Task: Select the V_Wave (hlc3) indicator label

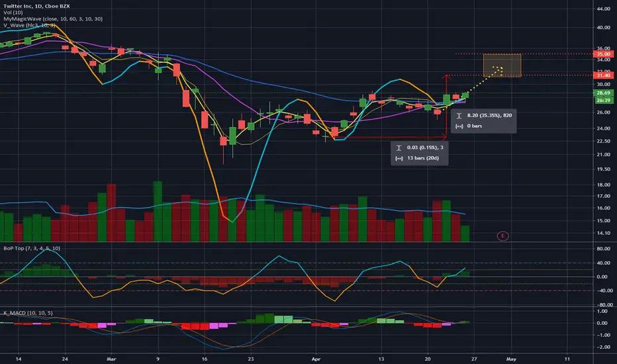Action: coord(30,25)
